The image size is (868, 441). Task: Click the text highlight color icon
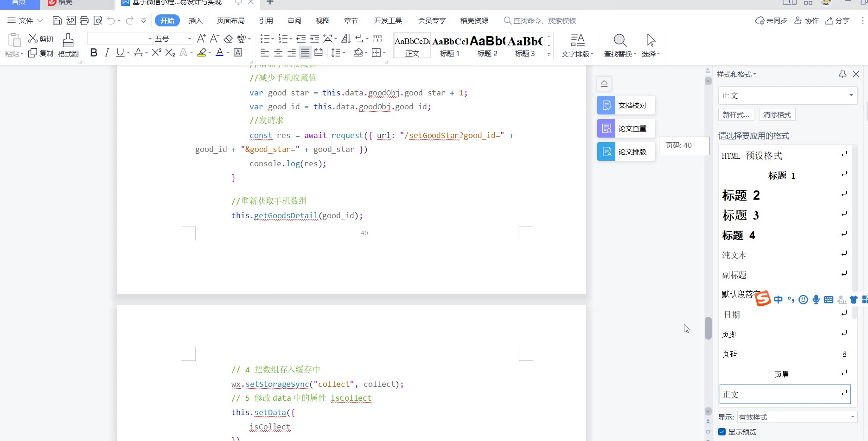coord(202,53)
